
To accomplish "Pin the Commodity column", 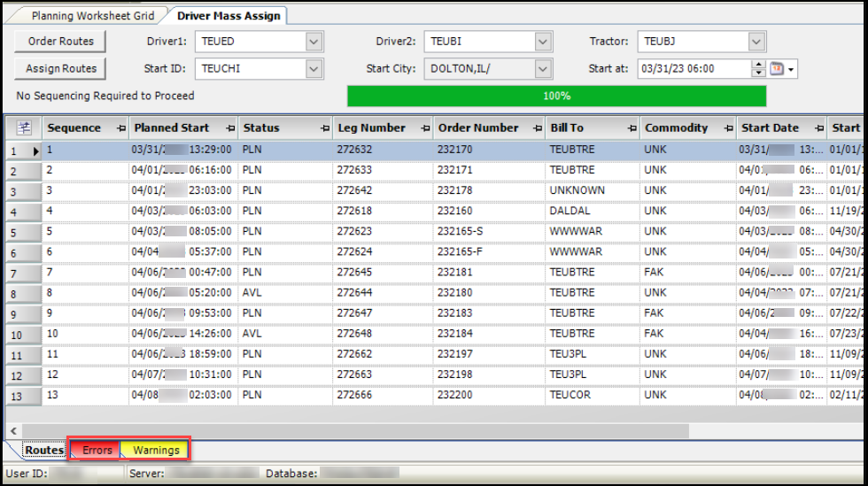I will coord(728,128).
